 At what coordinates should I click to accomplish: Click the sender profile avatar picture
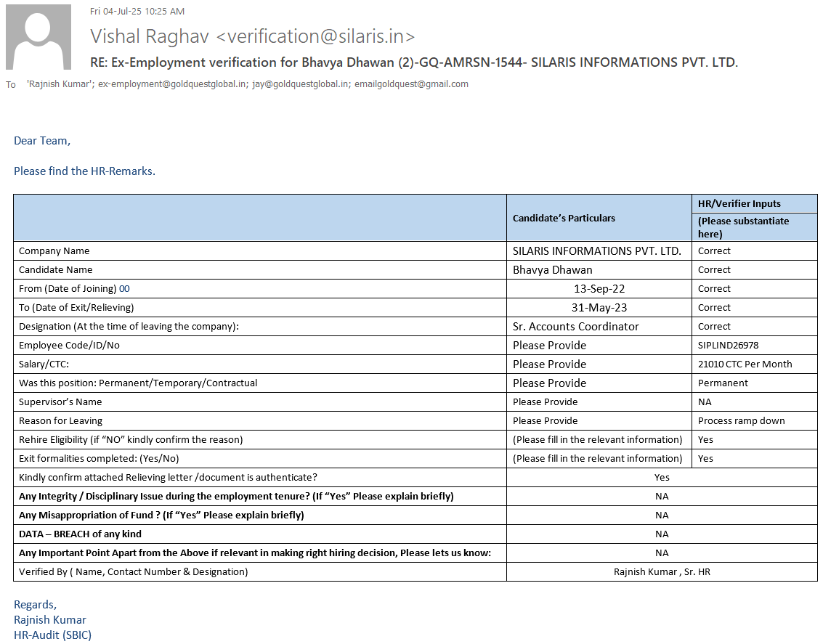pyautogui.click(x=38, y=37)
